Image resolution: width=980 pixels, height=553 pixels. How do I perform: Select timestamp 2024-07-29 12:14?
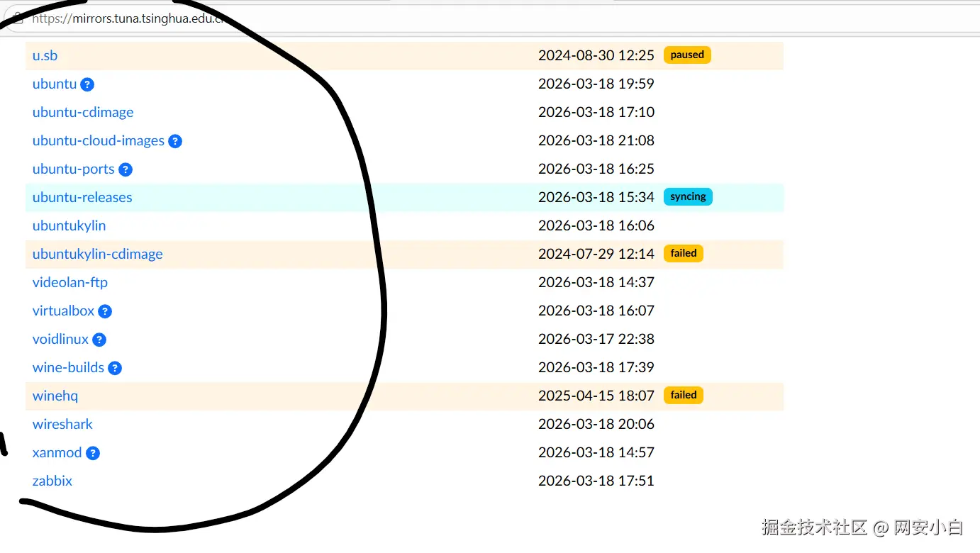tap(596, 254)
